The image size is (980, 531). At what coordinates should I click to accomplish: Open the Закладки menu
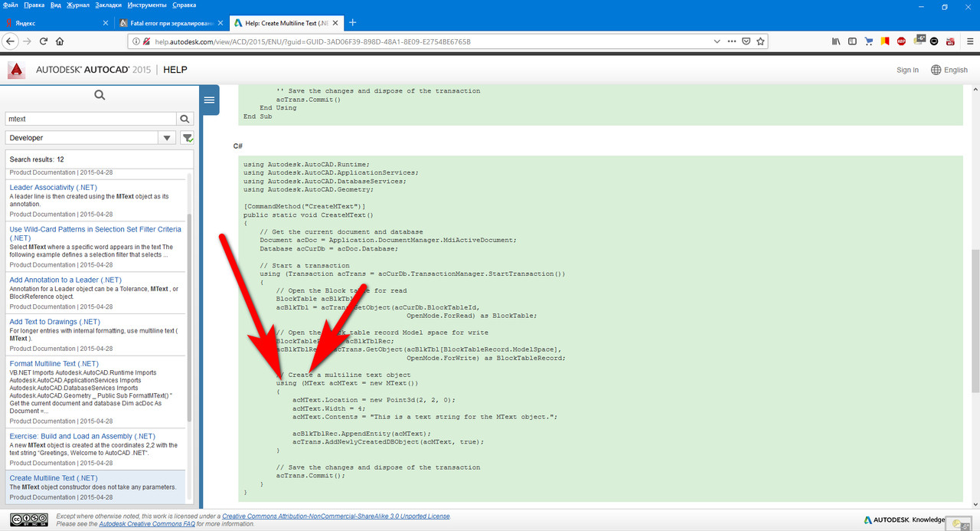click(109, 5)
